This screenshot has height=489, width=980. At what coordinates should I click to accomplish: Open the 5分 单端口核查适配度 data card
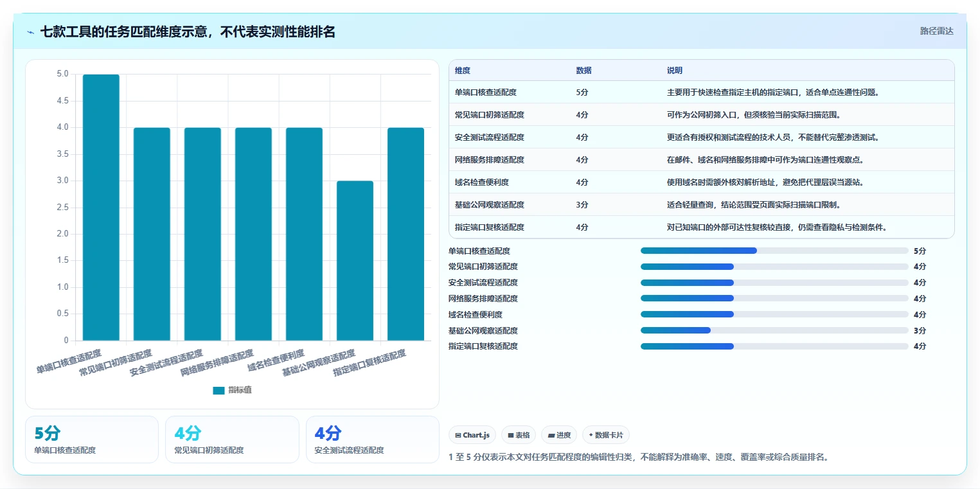pyautogui.click(x=92, y=440)
